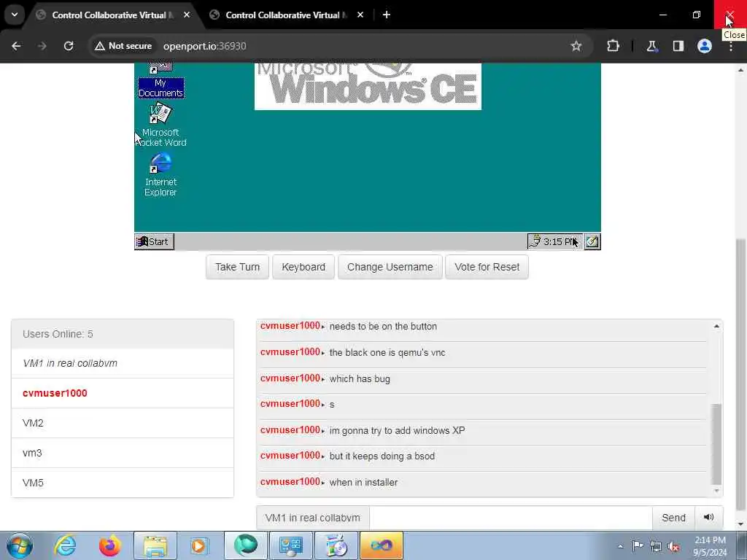This screenshot has width=747, height=560.
Task: Open cvmuser1000 menu beside 'which has bug'
Action: [292, 378]
